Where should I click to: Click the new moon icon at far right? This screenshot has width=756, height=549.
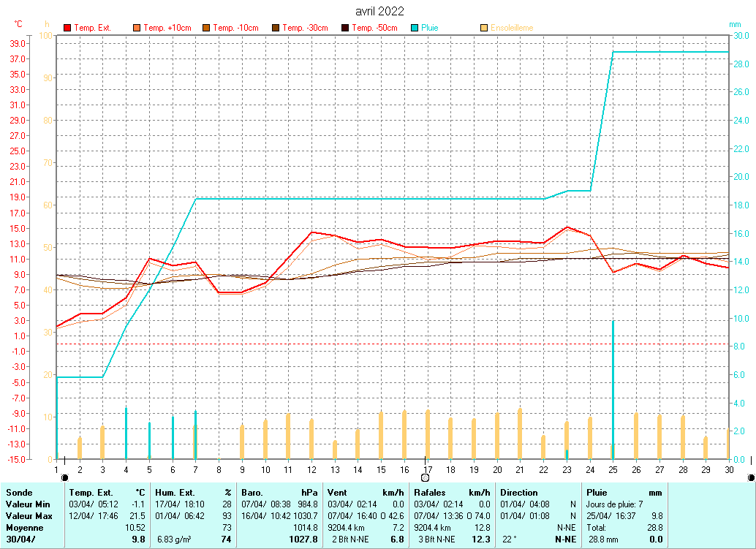(751, 478)
